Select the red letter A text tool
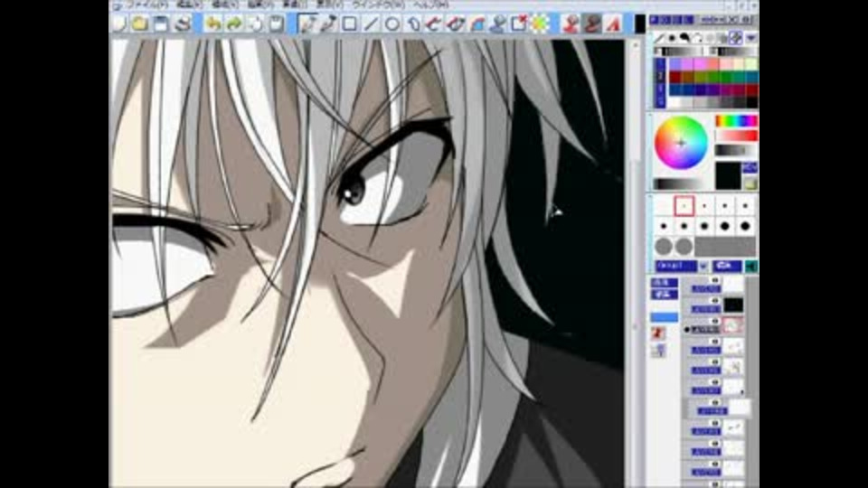Screen dimensions: 868x488 613,23
